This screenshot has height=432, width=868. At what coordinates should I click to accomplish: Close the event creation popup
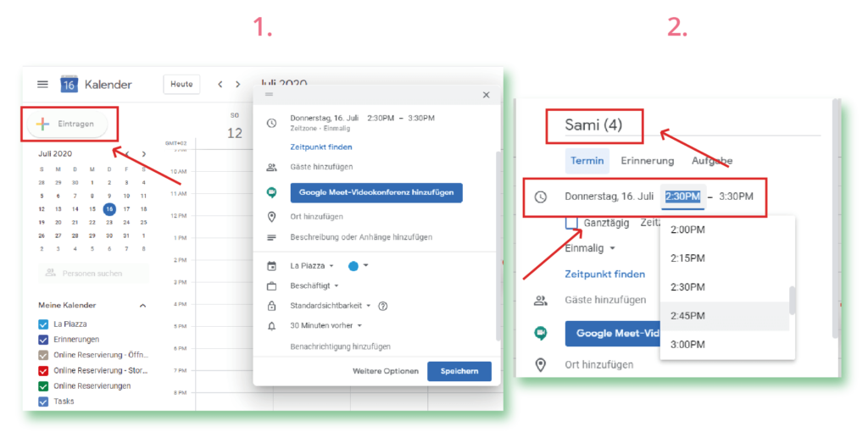(486, 95)
